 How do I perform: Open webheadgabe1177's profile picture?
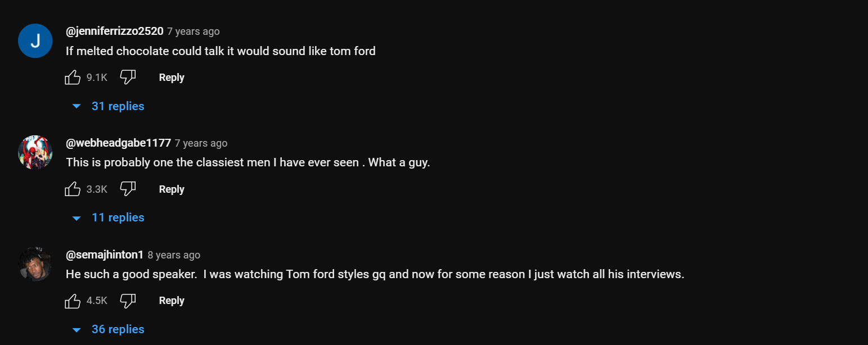tap(35, 152)
